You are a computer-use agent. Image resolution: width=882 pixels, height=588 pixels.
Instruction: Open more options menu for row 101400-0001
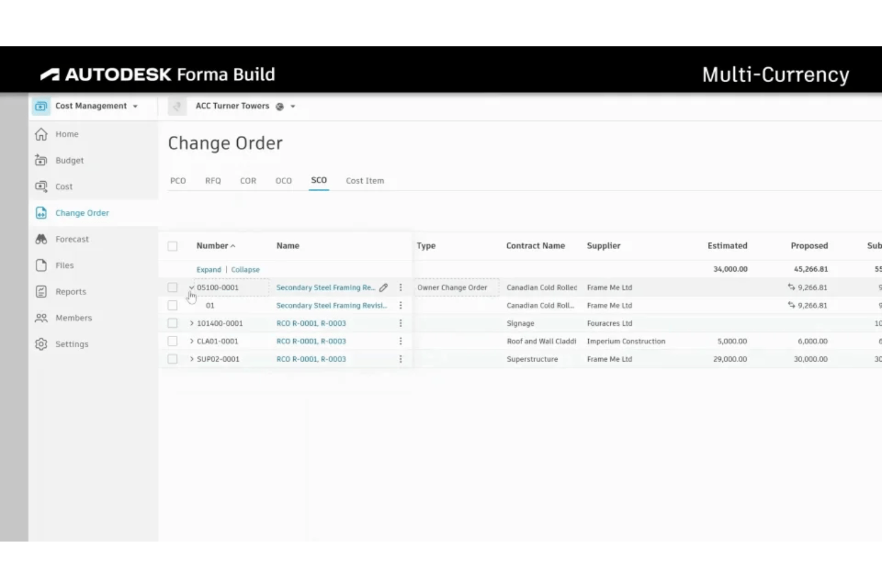[x=400, y=323]
